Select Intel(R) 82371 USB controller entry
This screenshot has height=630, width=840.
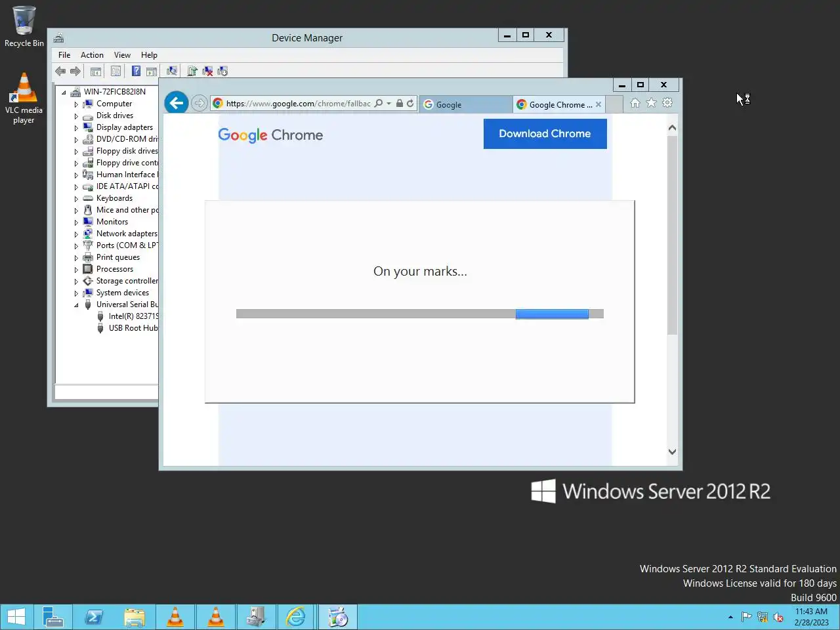[133, 316]
